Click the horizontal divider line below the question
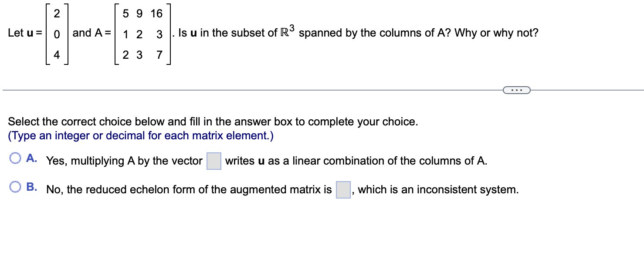The height and width of the screenshot is (256, 644). [218, 90]
